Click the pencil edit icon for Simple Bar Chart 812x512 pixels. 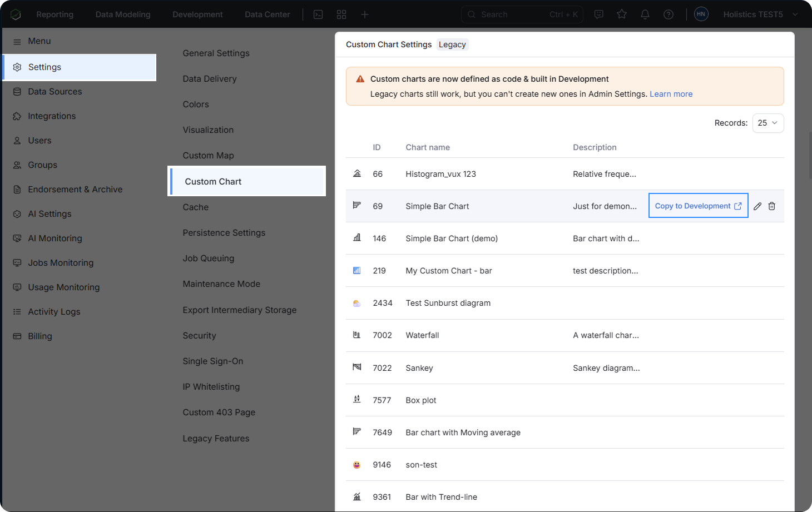click(757, 206)
